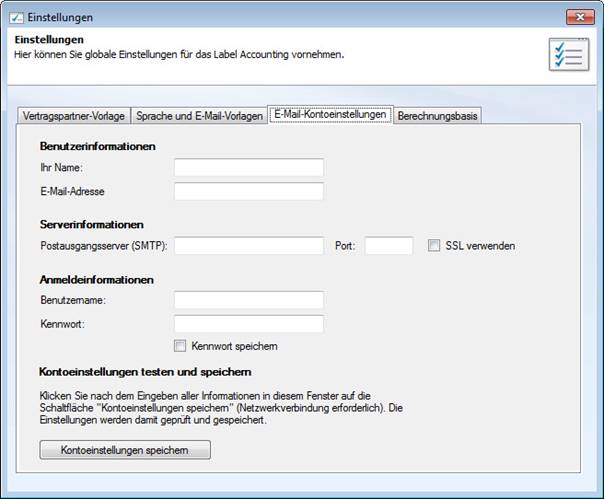604x499 pixels.
Task: Click the Benutzername input field
Action: pyautogui.click(x=249, y=300)
